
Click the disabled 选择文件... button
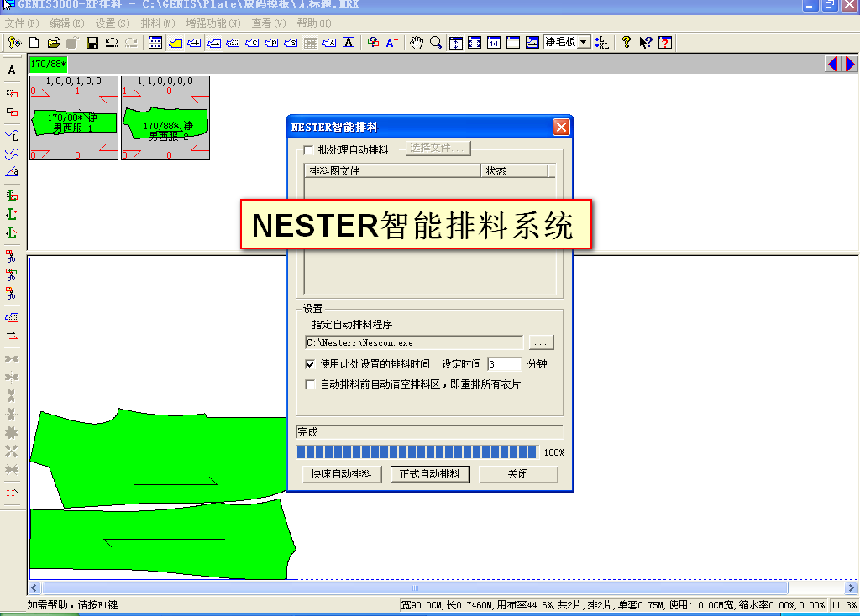click(x=438, y=148)
